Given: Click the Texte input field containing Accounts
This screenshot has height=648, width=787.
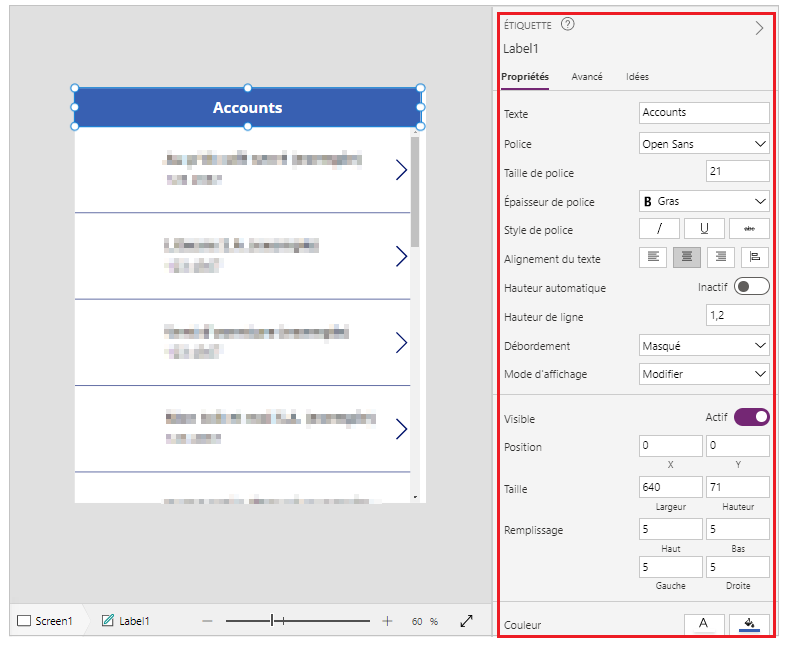Looking at the screenshot, I should click(704, 113).
